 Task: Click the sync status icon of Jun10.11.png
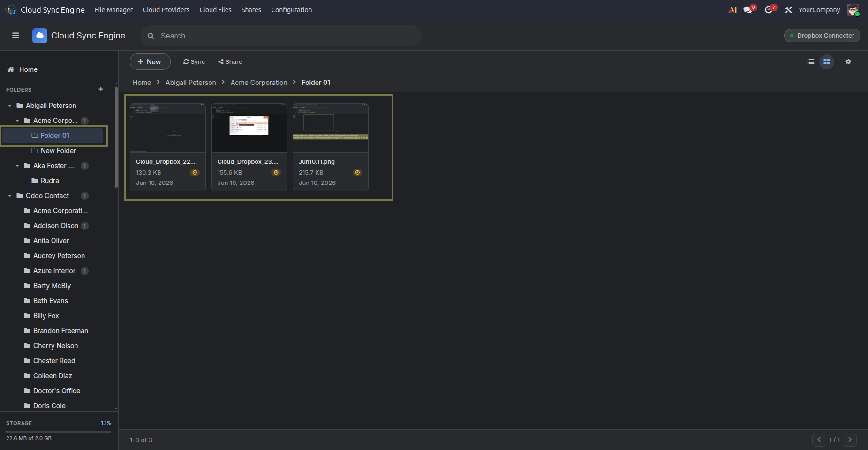click(x=357, y=173)
